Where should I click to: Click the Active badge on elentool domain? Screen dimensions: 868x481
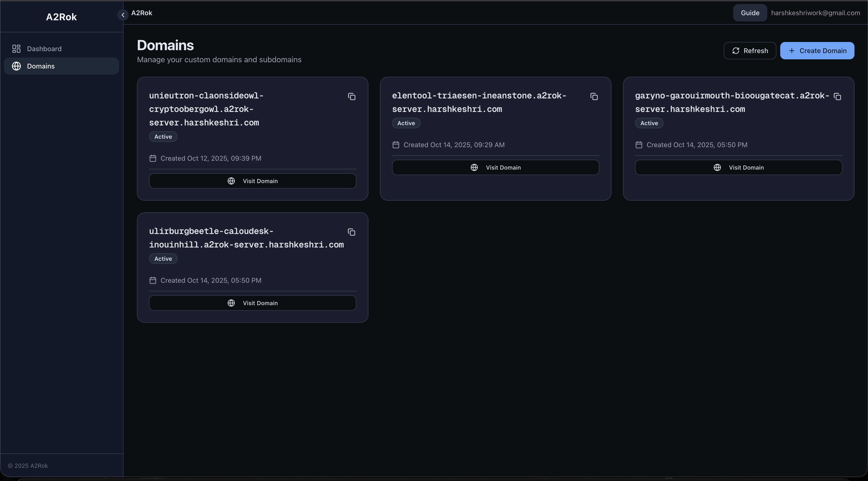coord(406,123)
